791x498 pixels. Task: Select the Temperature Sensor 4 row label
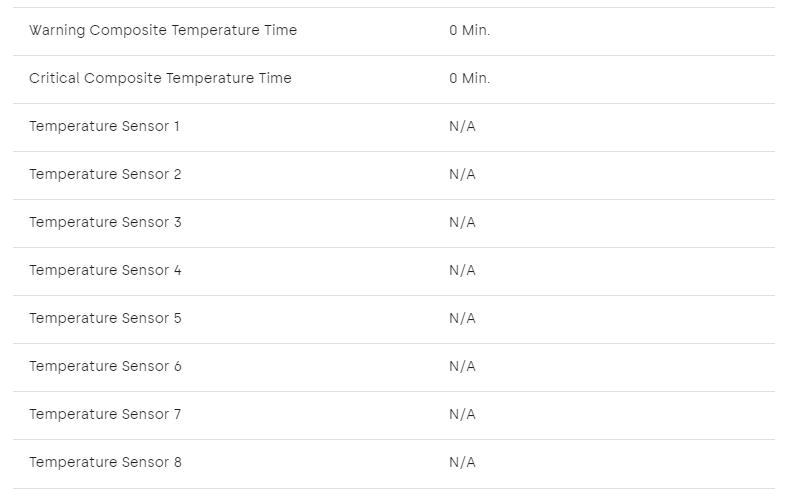(x=105, y=270)
